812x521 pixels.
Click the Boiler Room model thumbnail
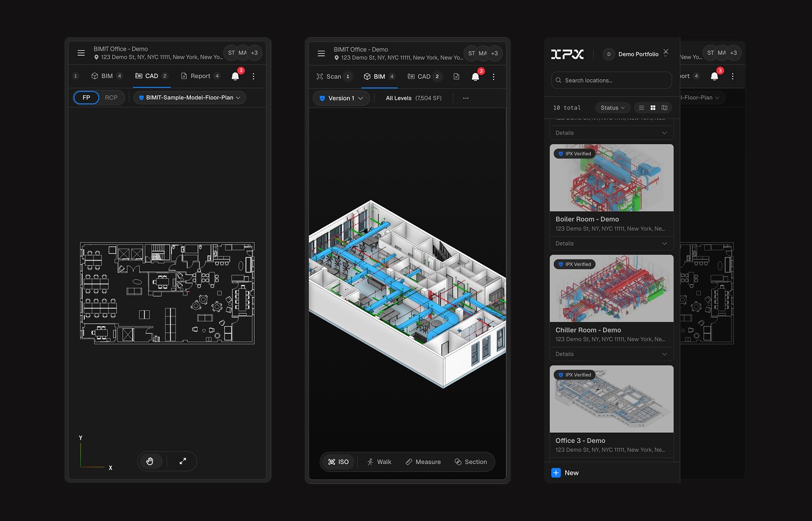pyautogui.click(x=611, y=178)
